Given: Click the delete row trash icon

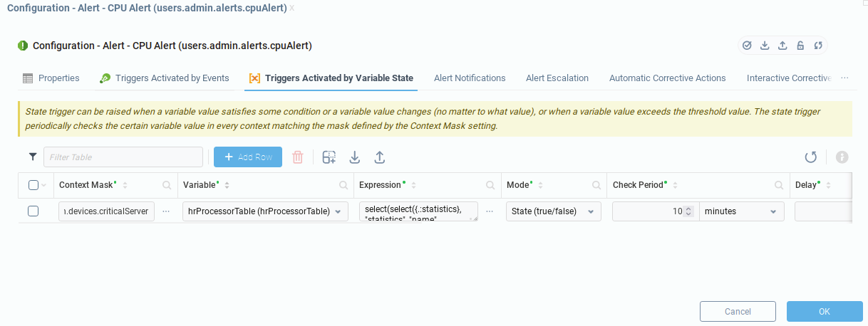Looking at the screenshot, I should pyautogui.click(x=298, y=157).
